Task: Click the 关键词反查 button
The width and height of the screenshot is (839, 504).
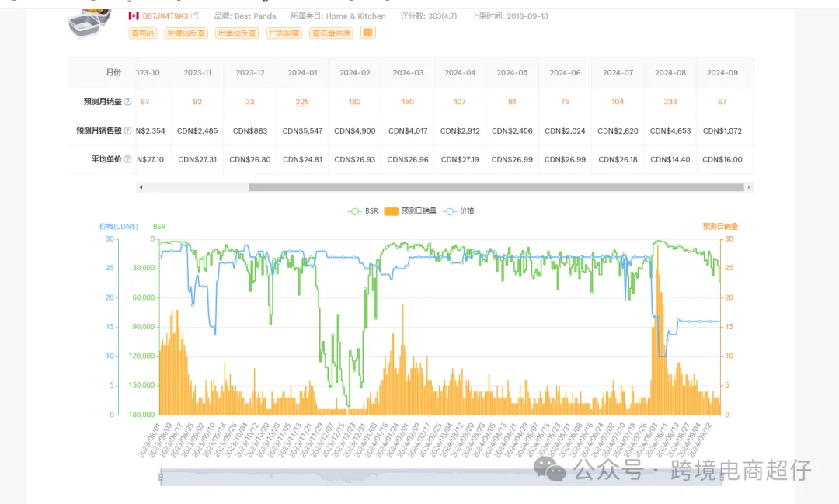Action: click(x=186, y=33)
